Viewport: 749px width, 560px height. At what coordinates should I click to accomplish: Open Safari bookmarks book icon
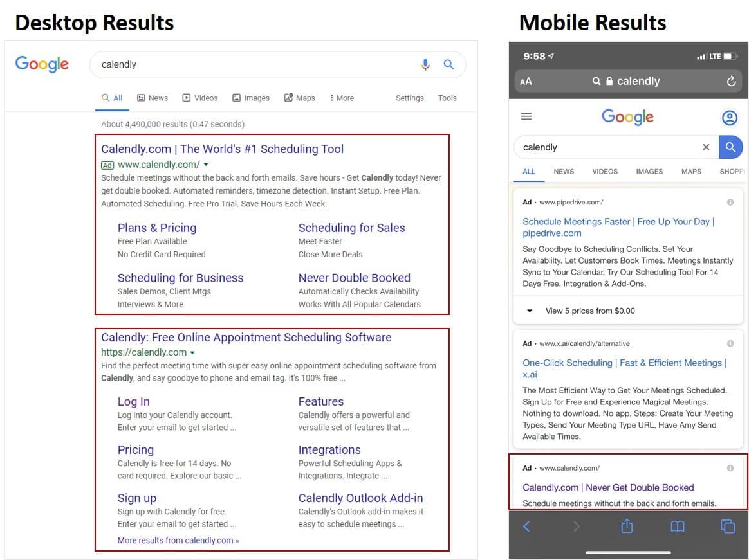[677, 527]
